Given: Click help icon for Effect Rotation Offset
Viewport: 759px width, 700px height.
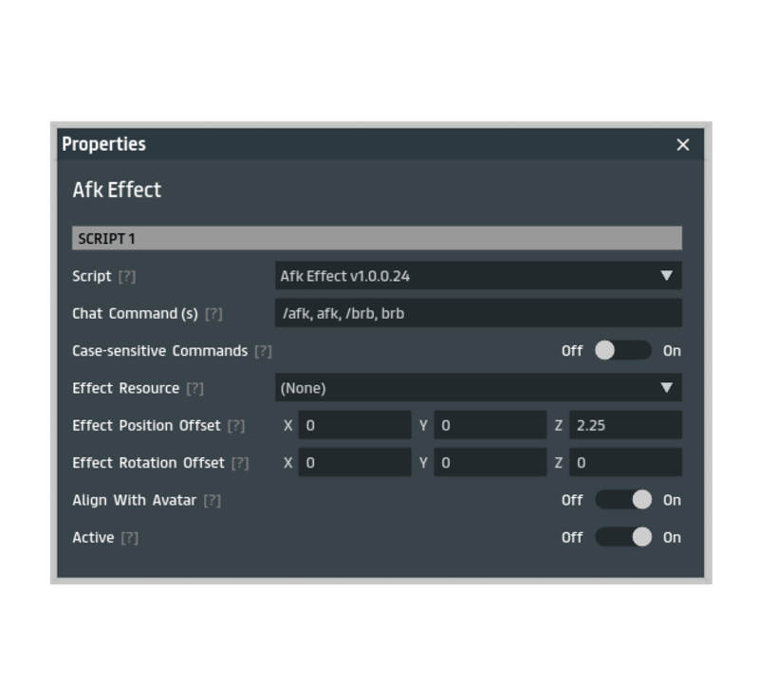Looking at the screenshot, I should (x=240, y=463).
